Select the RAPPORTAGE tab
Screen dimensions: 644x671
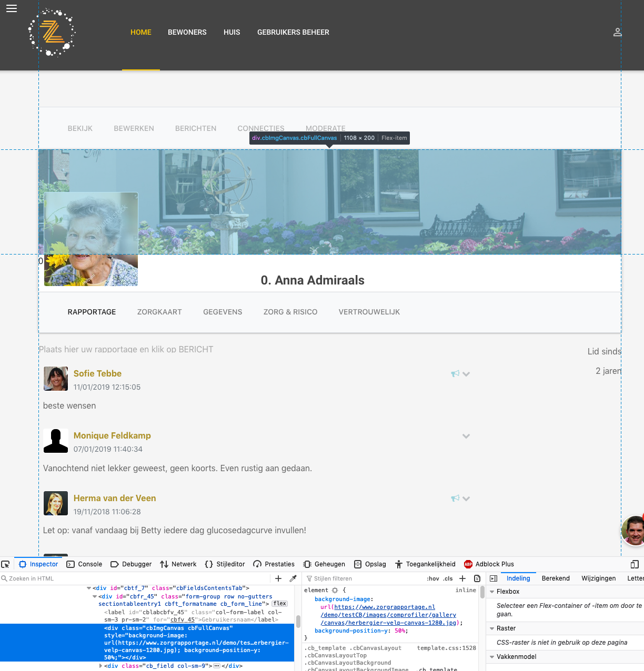(92, 312)
